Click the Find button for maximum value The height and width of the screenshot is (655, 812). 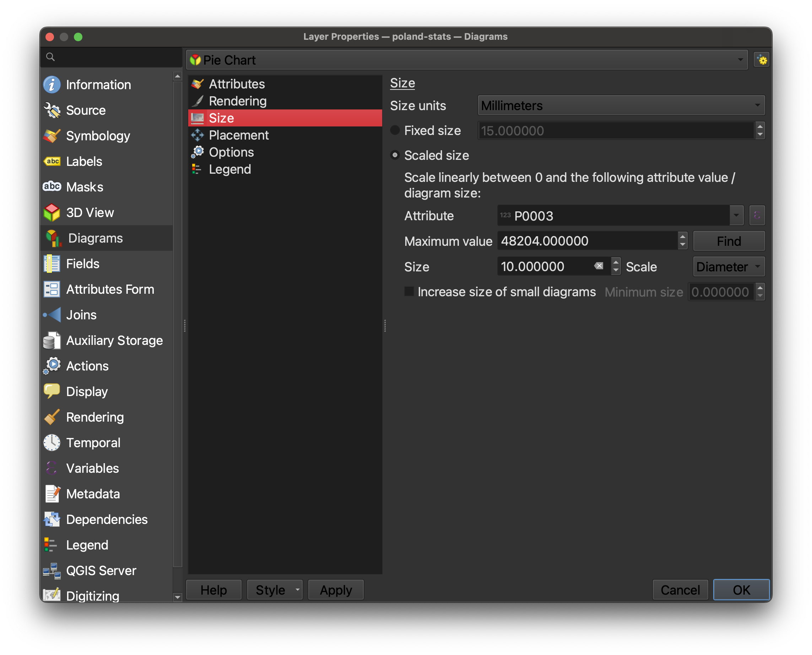click(728, 240)
